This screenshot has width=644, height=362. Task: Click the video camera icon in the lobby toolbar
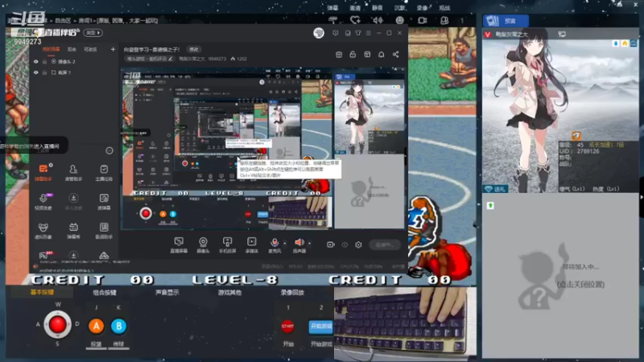422,19
